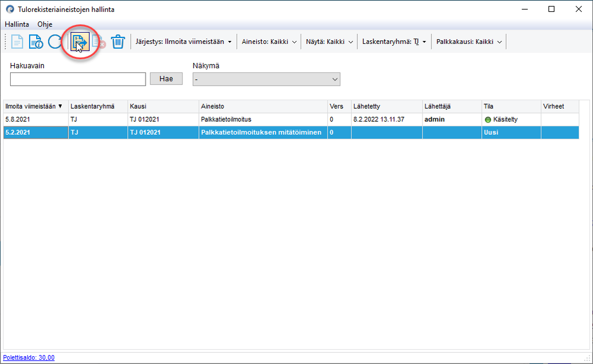This screenshot has width=593, height=364.
Task: Click the 8.2.2022 13.11.37 sent timestamp
Action: [x=379, y=119]
